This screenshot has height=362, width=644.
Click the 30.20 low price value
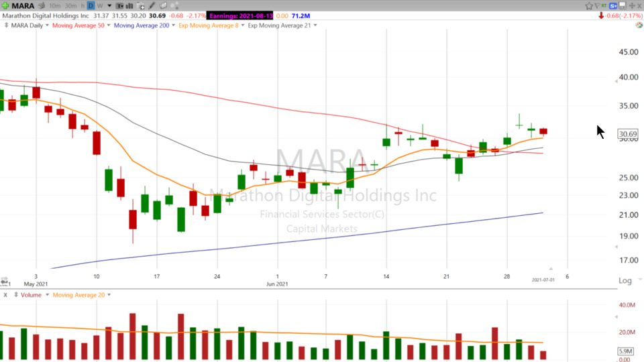(138, 15)
